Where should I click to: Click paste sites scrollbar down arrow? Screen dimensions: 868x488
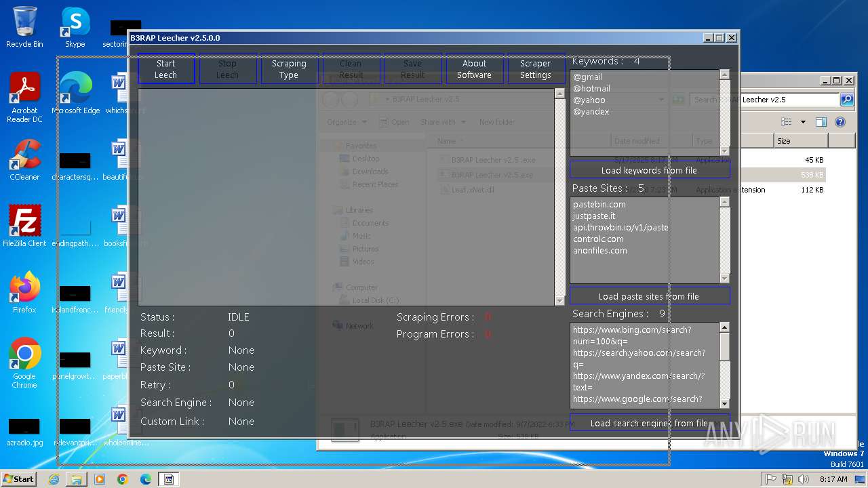coord(724,278)
